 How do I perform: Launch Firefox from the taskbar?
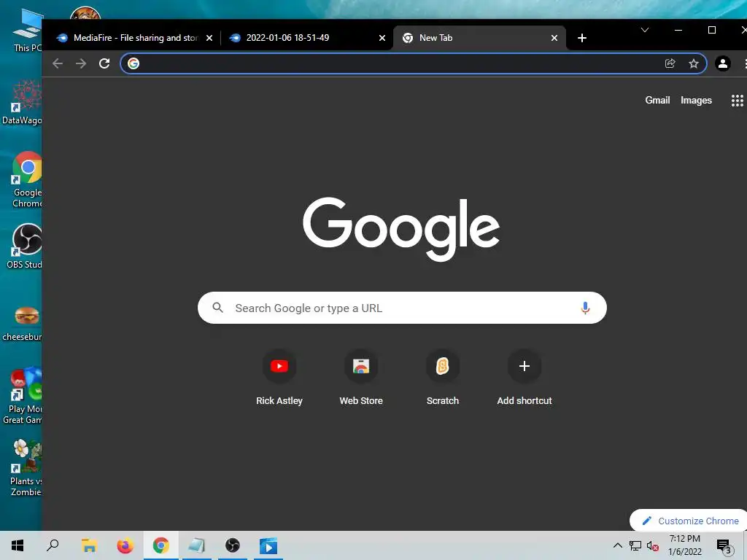click(x=125, y=545)
